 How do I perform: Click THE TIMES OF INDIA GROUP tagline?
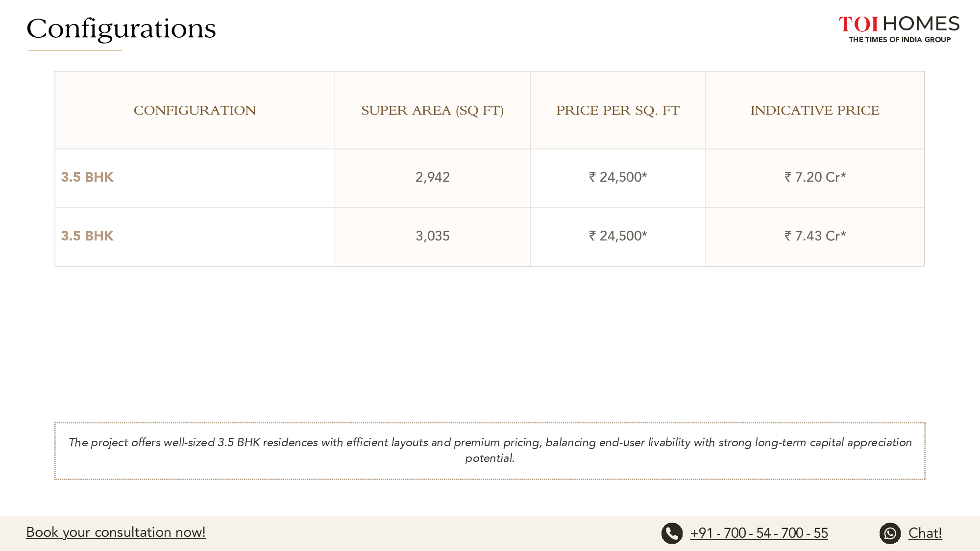click(900, 40)
